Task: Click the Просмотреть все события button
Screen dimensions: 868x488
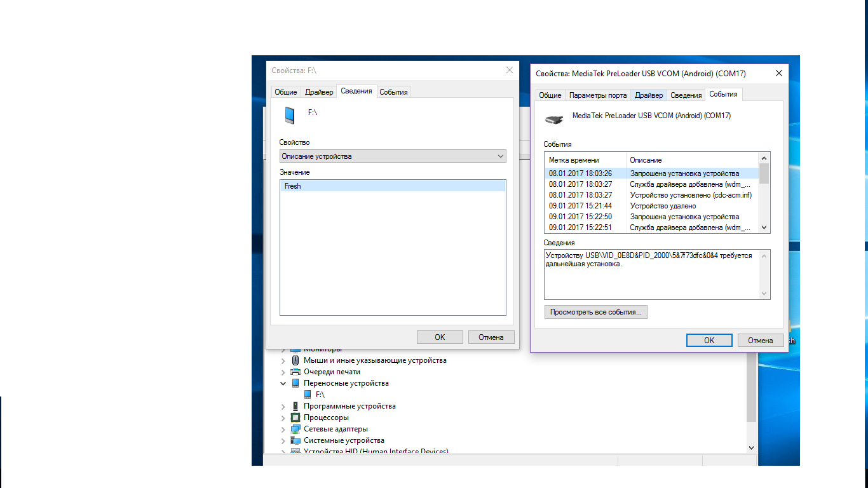Action: tap(595, 312)
